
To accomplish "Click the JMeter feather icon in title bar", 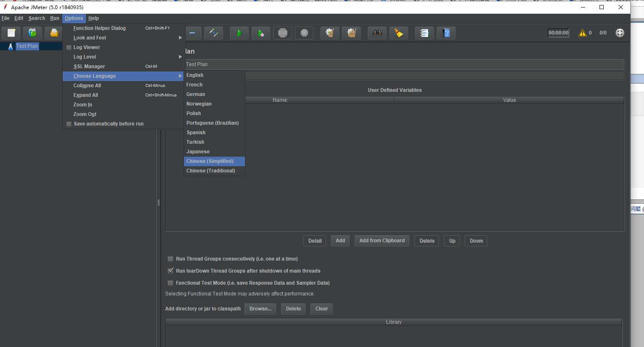I will 5,7.
